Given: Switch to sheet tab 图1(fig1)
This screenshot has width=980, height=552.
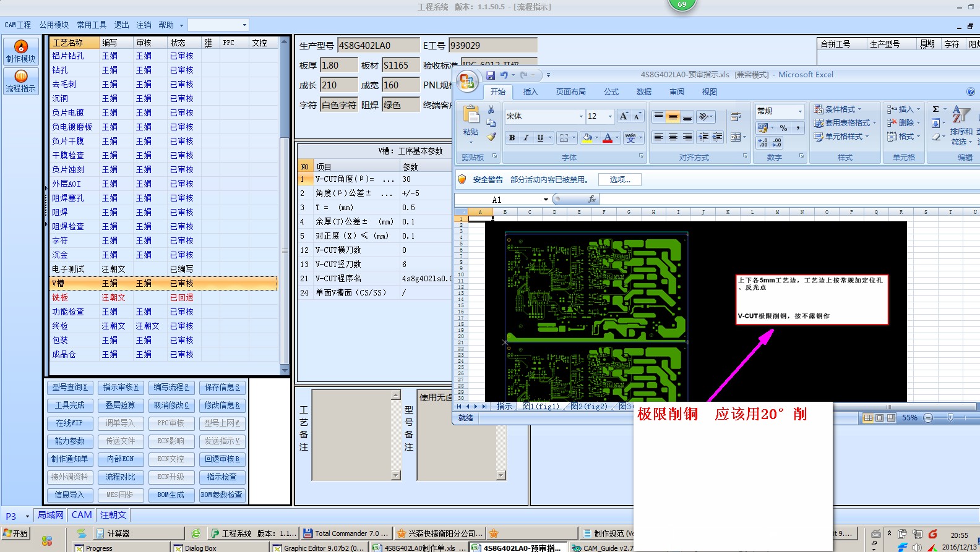Looking at the screenshot, I should 540,406.
